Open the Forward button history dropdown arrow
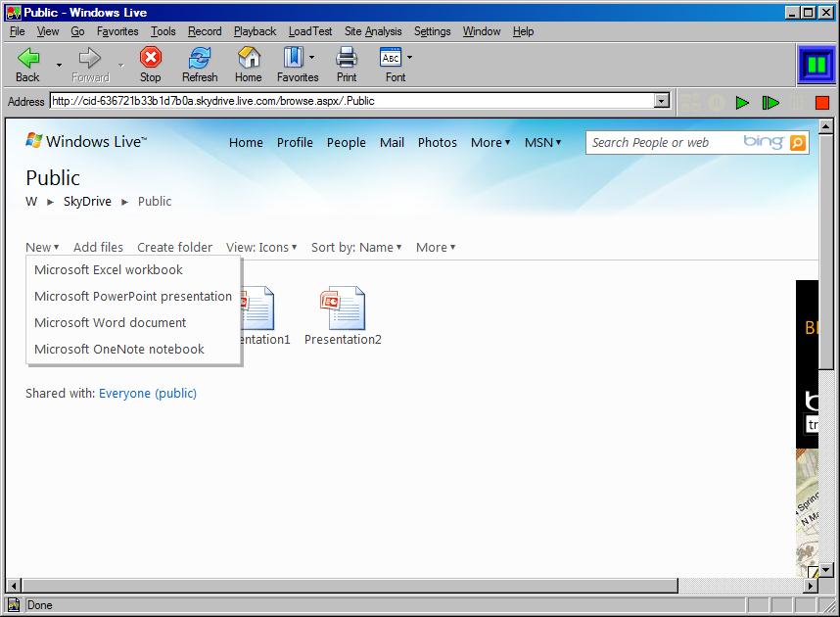This screenshot has width=840, height=617. 121,65
